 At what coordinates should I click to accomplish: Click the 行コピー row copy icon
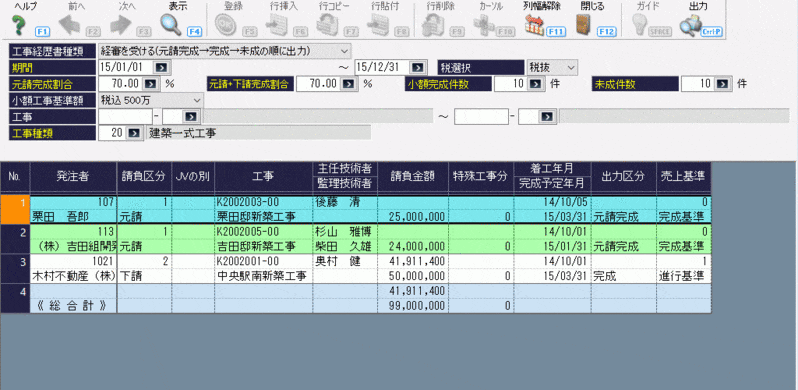tap(328, 24)
